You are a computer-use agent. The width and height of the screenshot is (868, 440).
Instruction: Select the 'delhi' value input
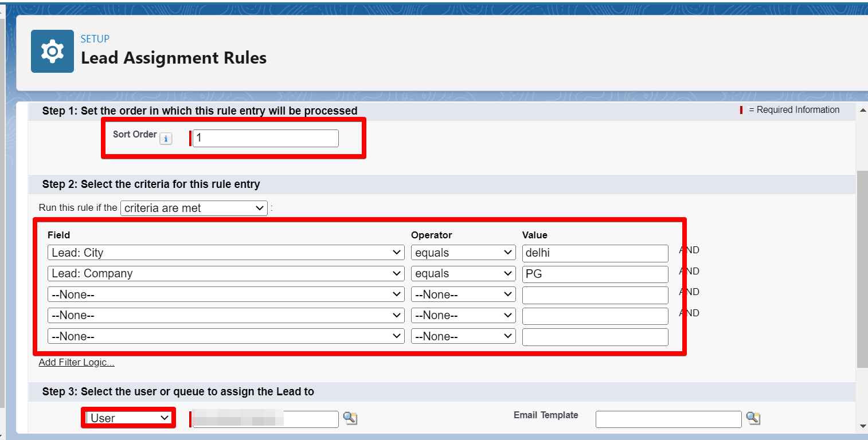click(595, 253)
